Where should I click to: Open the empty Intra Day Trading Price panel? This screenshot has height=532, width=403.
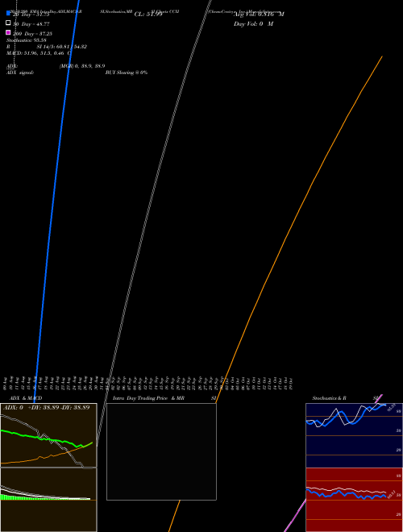click(x=161, y=451)
